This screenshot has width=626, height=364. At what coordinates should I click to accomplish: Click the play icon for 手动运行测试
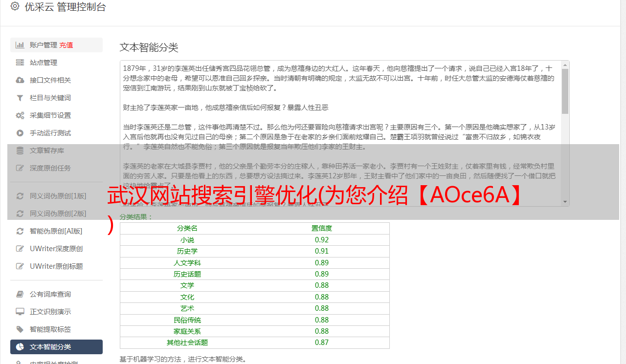click(x=20, y=133)
